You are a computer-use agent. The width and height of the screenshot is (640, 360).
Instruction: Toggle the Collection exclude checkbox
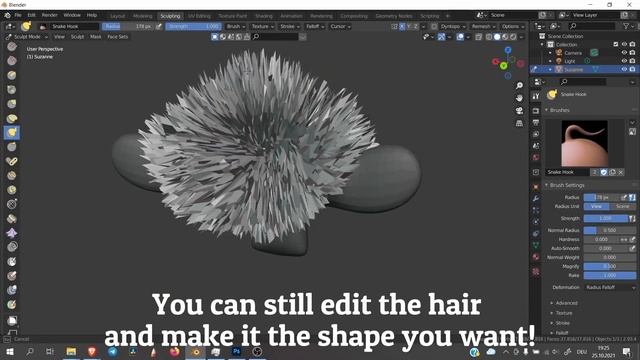click(x=616, y=44)
